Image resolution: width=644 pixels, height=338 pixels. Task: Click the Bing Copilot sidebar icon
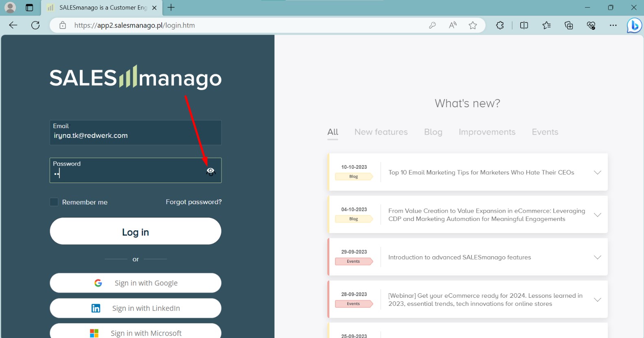(x=634, y=25)
